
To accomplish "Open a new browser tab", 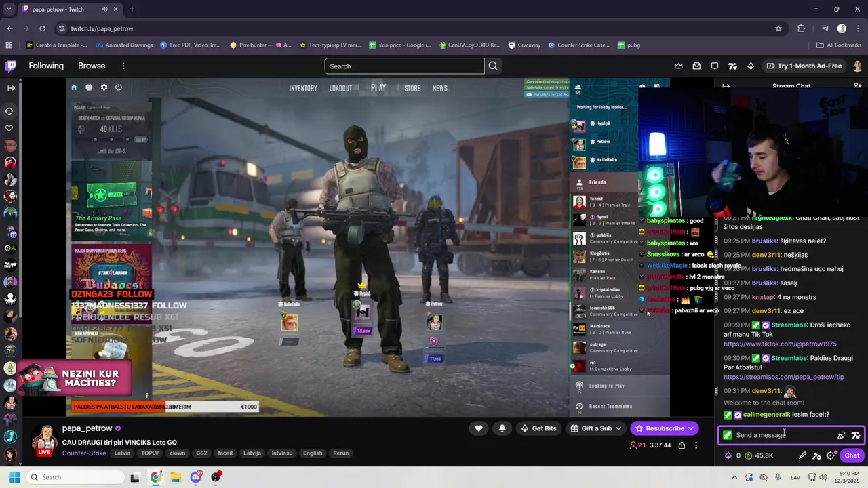I will click(132, 9).
